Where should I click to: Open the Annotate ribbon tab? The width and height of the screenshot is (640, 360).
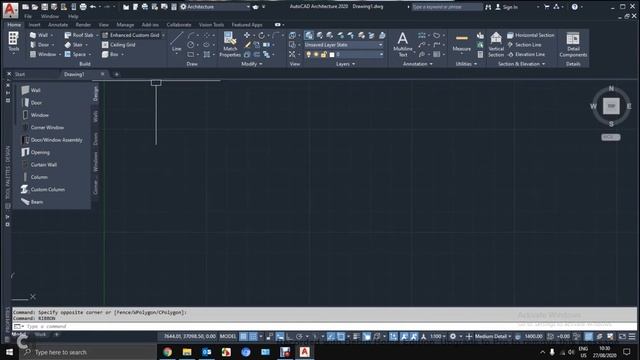pos(58,25)
